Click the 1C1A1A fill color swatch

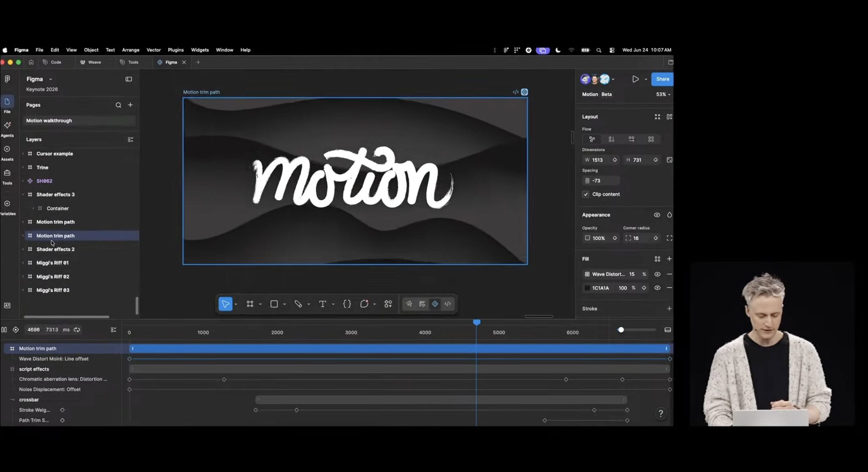587,288
